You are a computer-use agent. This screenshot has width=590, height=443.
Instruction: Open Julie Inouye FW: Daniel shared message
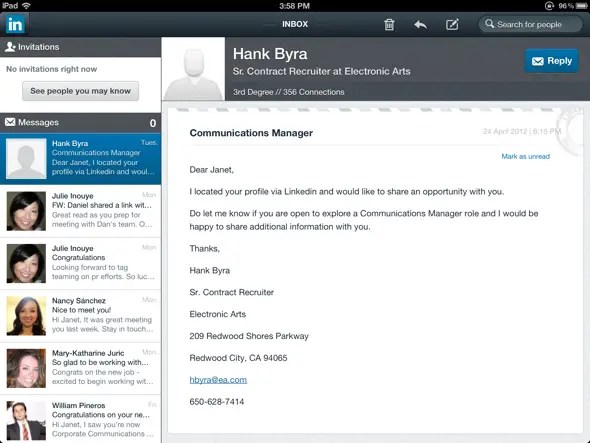[x=81, y=211]
